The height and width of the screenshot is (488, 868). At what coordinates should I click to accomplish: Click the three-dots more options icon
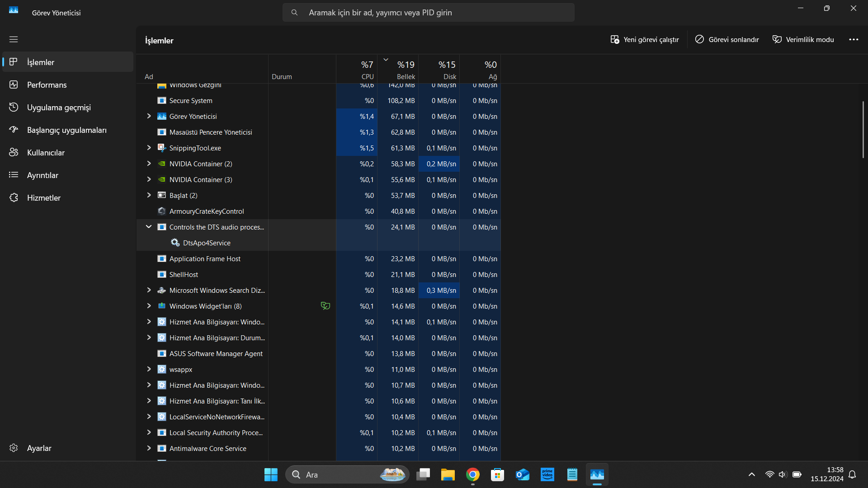coord(854,39)
